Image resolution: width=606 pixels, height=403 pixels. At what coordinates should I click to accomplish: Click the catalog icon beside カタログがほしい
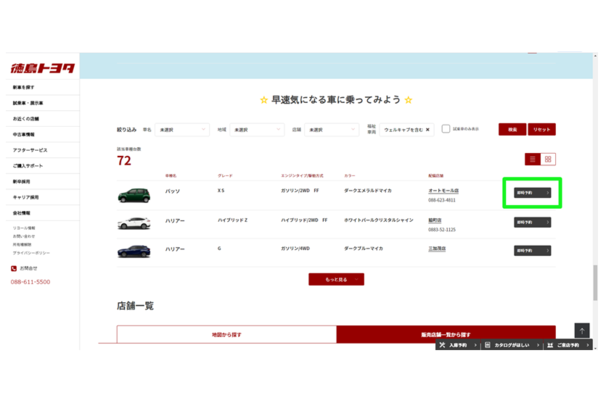487,345
